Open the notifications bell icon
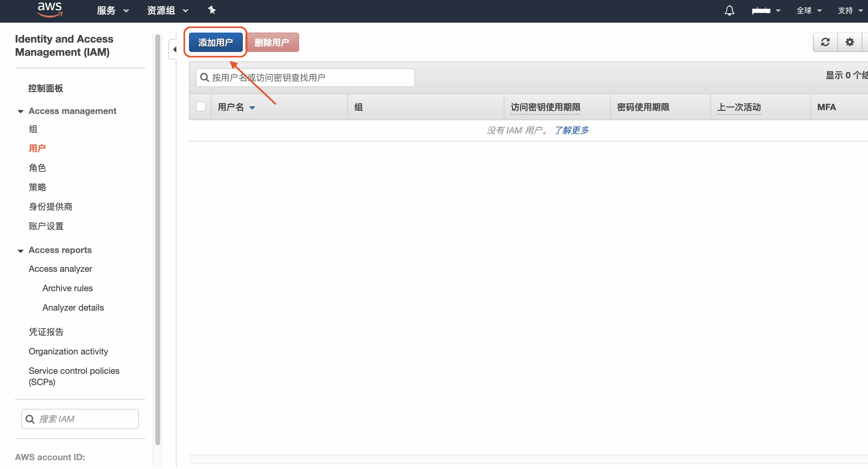Image resolution: width=868 pixels, height=469 pixels. click(729, 10)
